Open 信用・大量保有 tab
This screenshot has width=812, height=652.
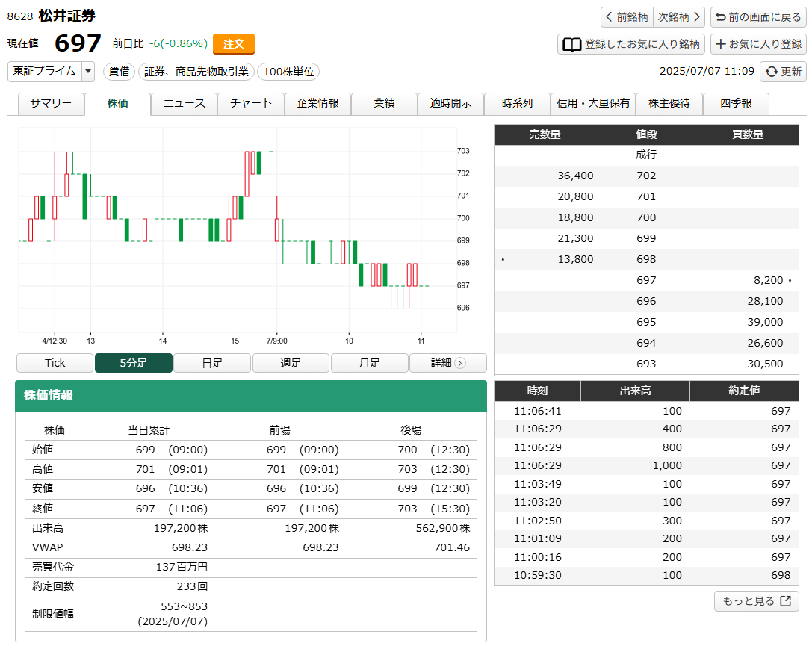point(593,104)
